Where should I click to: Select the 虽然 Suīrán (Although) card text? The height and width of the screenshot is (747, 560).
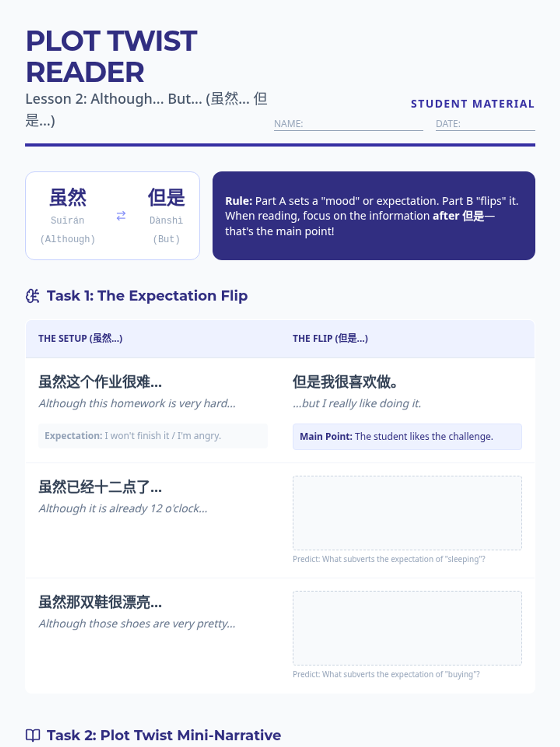68,216
